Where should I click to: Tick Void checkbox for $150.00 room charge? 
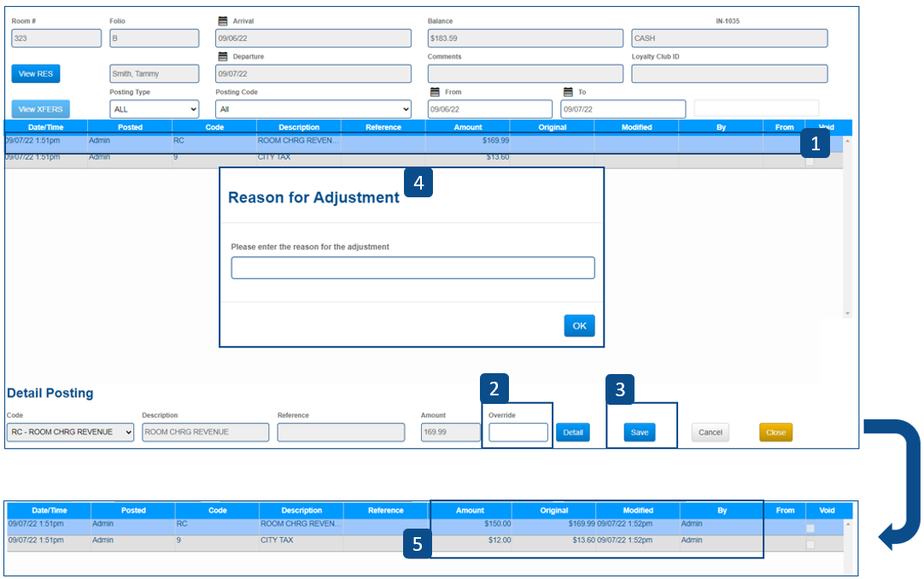pos(810,529)
